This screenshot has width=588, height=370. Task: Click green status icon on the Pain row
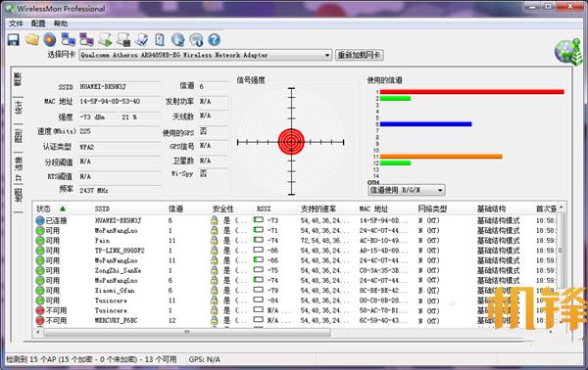(40, 241)
